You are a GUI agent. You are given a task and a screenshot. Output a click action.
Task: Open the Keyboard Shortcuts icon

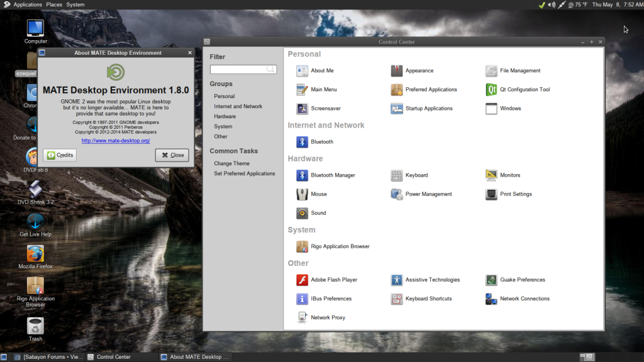[396, 299]
